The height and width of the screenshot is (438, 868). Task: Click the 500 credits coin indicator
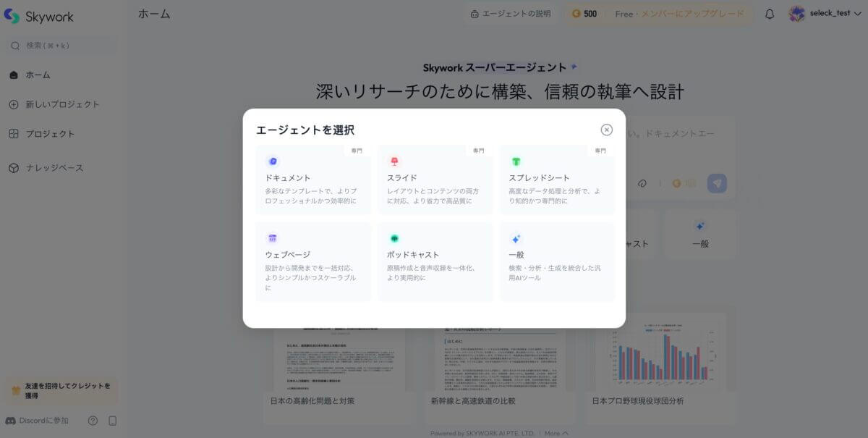(x=585, y=14)
